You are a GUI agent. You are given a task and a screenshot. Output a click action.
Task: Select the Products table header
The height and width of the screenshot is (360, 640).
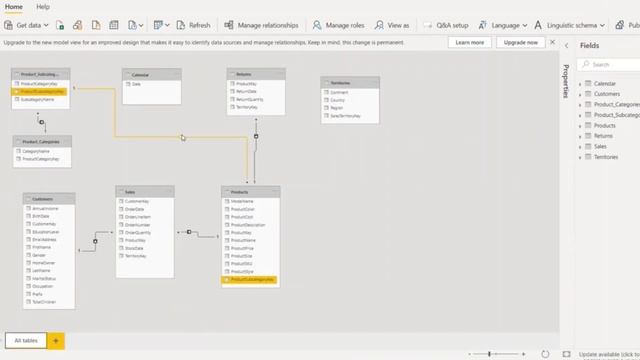point(251,192)
